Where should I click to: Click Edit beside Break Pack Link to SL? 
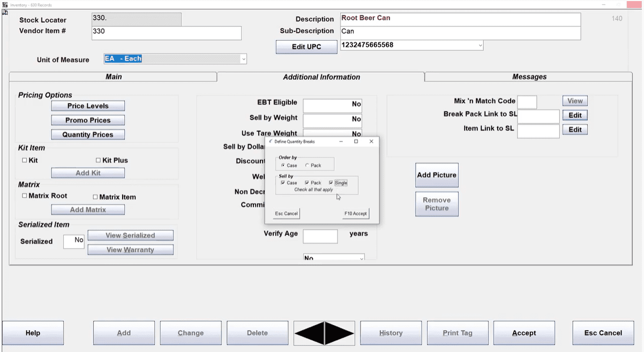575,115
